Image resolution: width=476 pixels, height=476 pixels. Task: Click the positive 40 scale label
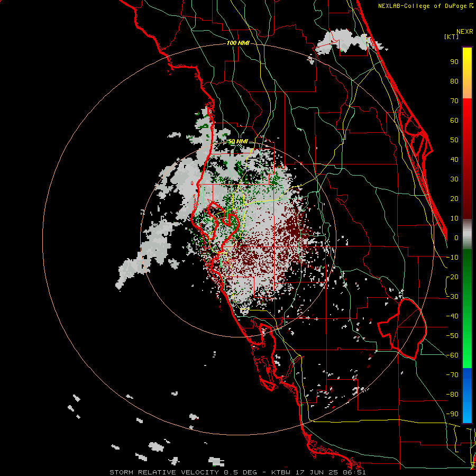pyautogui.click(x=454, y=159)
